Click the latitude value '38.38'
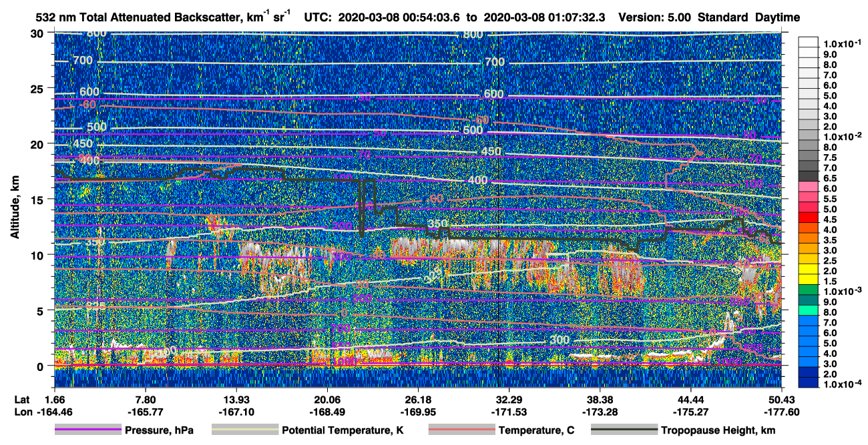This screenshot has width=868, height=445. pos(600,399)
